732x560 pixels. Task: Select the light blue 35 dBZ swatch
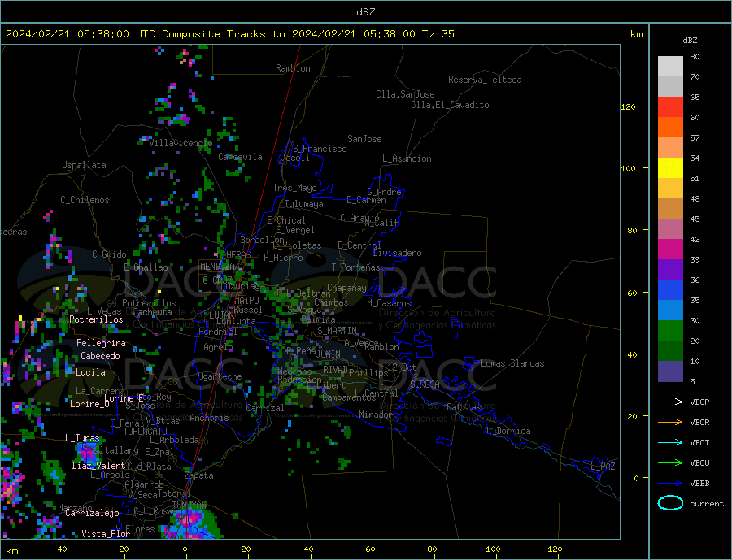tap(670, 310)
